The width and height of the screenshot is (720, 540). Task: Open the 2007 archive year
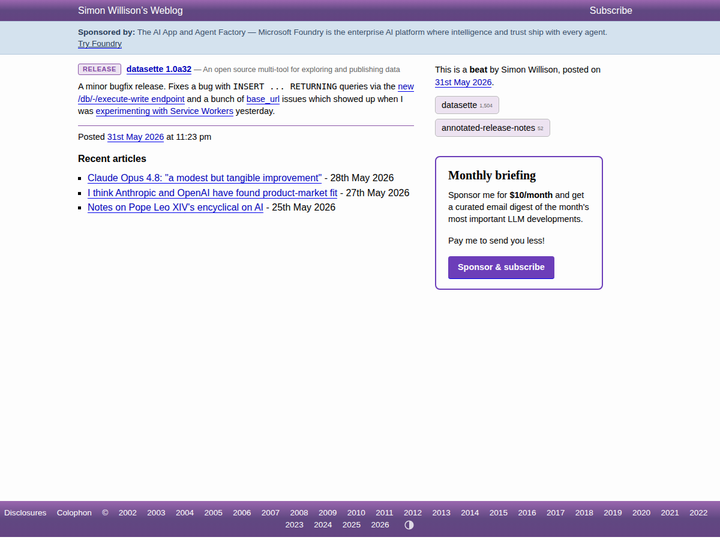click(x=270, y=513)
